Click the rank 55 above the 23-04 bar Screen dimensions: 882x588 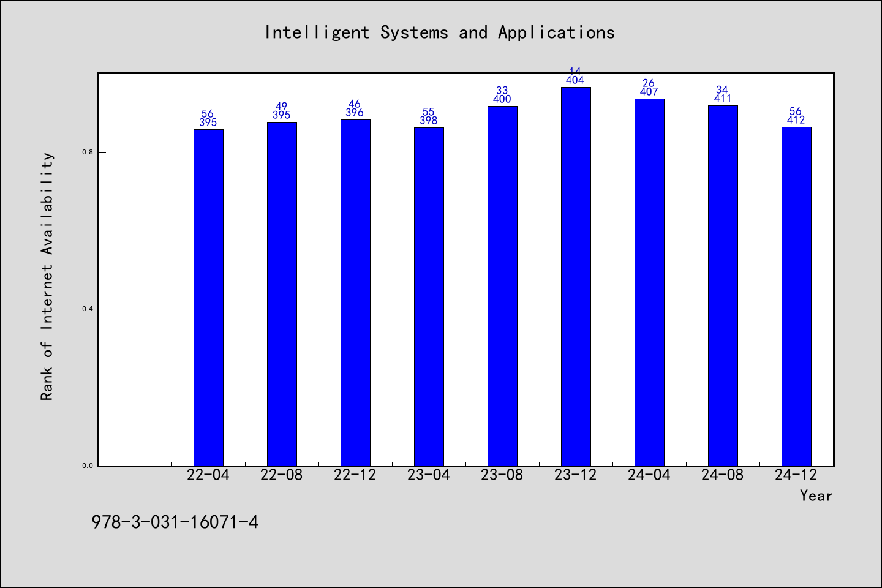coord(428,112)
